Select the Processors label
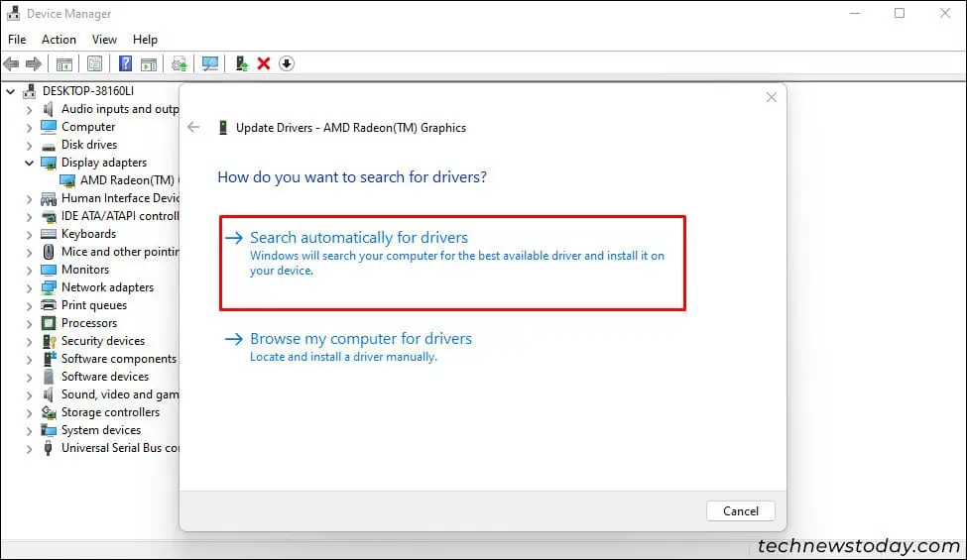The image size is (967, 560). pyautogui.click(x=89, y=323)
